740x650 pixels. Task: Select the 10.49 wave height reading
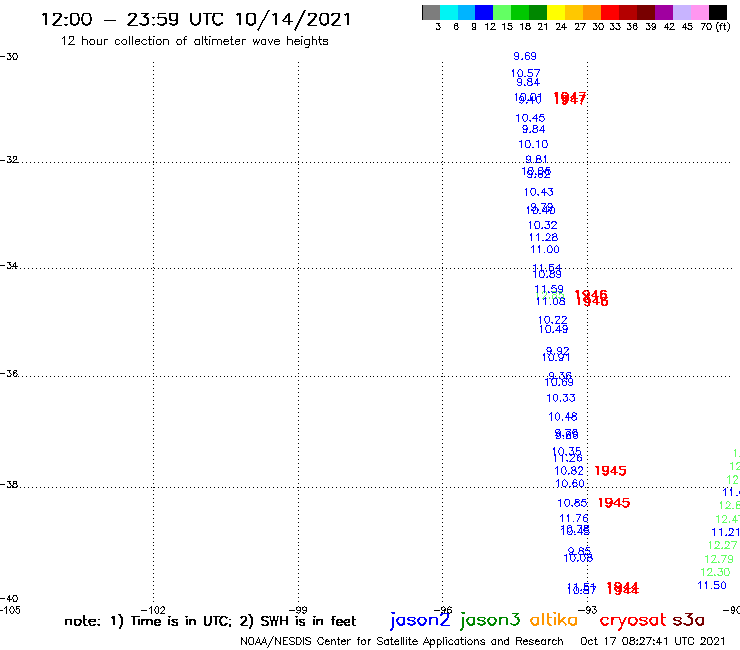coord(554,329)
